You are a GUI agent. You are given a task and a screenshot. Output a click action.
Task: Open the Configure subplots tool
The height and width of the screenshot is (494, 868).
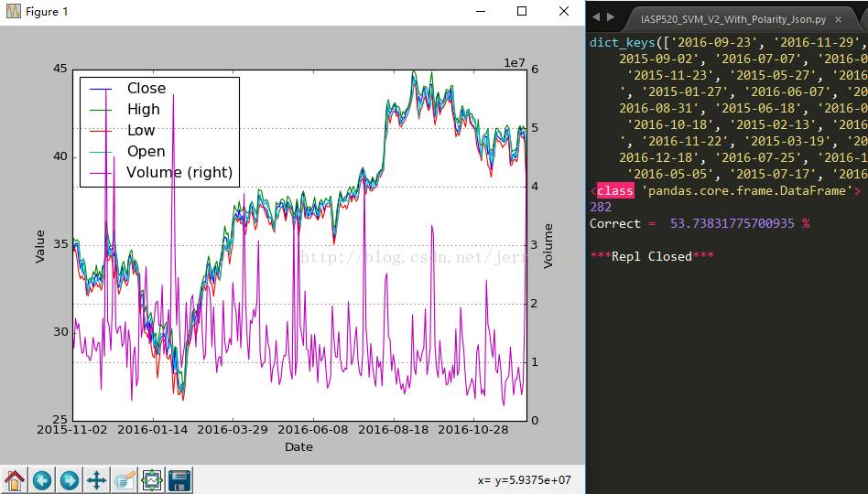(152, 479)
